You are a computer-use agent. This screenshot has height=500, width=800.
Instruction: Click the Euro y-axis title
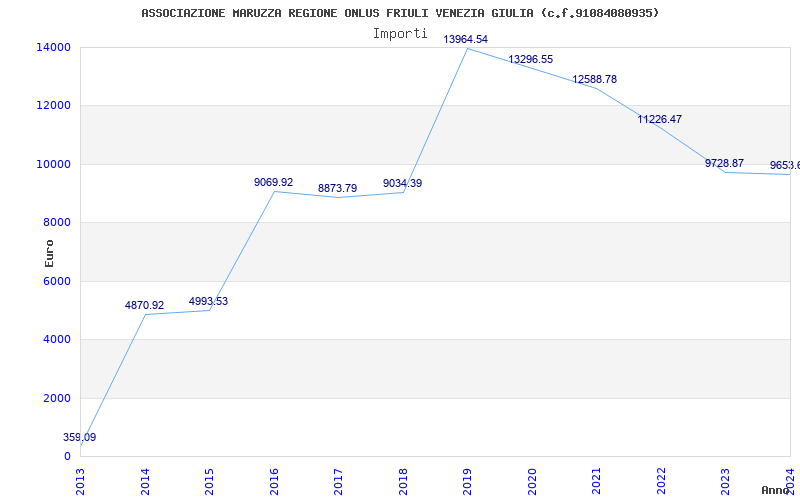49,254
